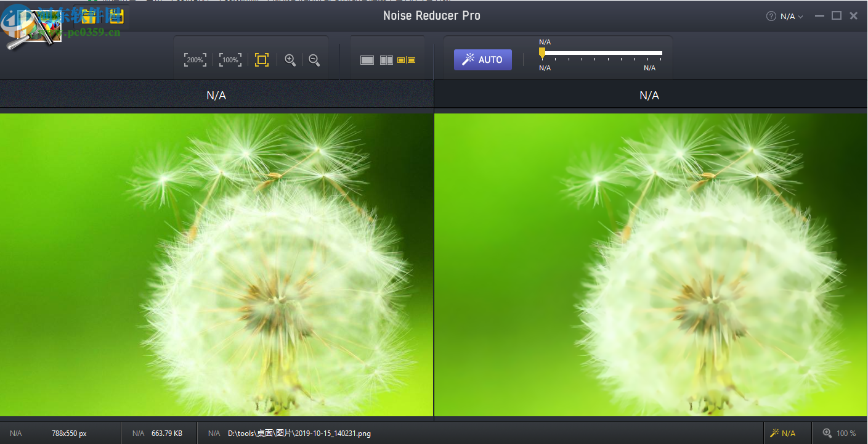This screenshot has height=444, width=868.
Task: Minimize the Noise Reducer Pro window
Action: pos(819,16)
